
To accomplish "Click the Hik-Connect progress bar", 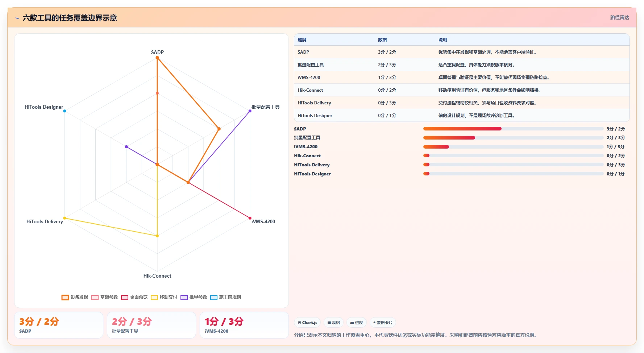I will pos(513,155).
